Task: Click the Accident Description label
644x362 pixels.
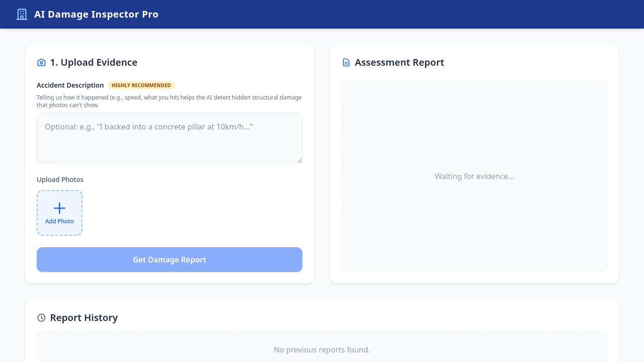Action: (70, 85)
